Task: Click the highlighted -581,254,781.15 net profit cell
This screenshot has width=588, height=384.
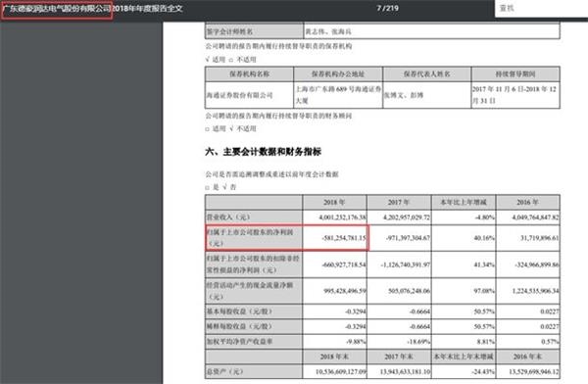Action: click(x=334, y=238)
